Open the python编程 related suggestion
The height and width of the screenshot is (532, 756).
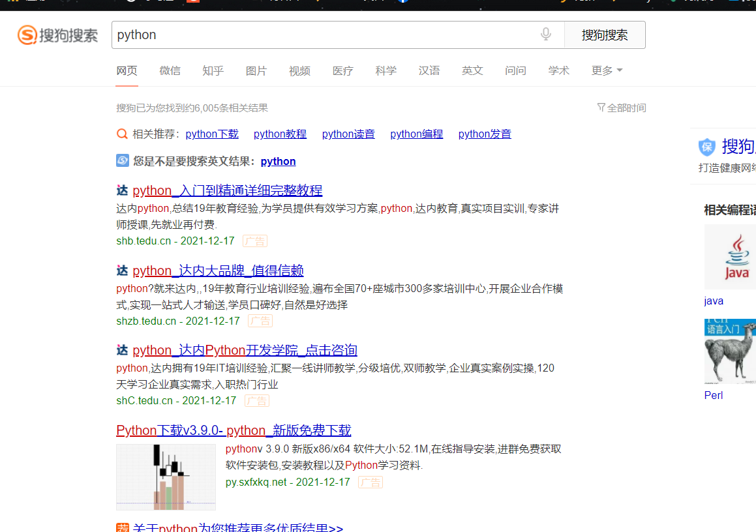(417, 134)
